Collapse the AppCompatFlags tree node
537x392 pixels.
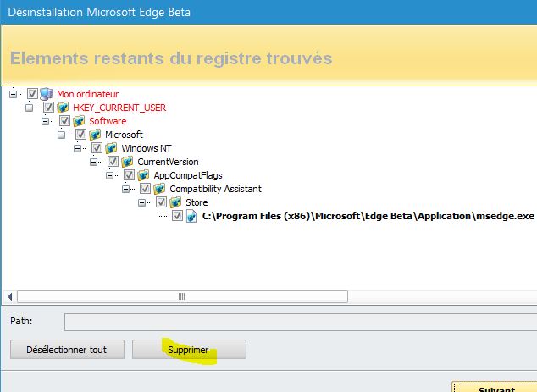[109, 175]
